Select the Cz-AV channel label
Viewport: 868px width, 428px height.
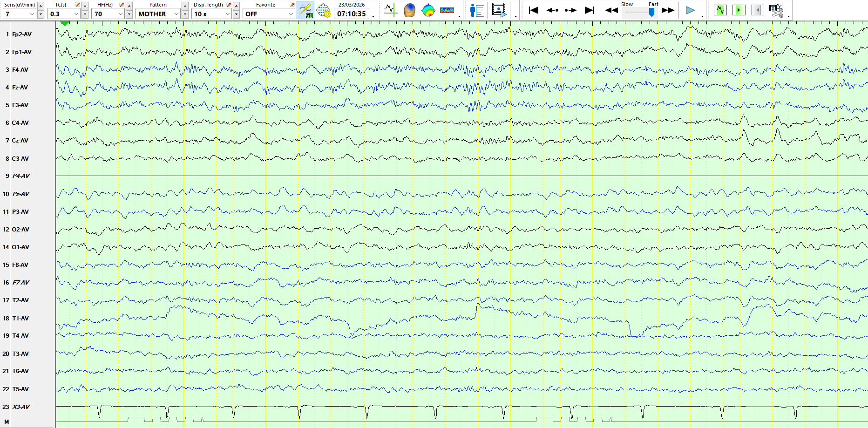coord(20,141)
